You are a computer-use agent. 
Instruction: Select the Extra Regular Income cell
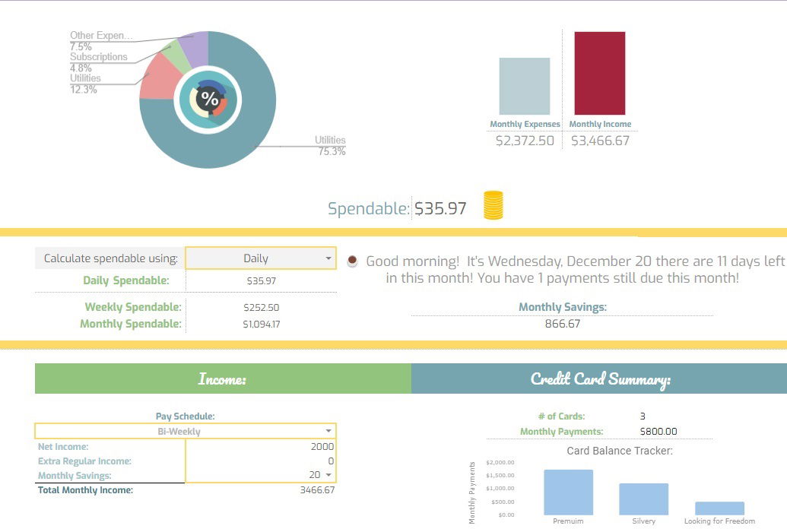tap(261, 461)
